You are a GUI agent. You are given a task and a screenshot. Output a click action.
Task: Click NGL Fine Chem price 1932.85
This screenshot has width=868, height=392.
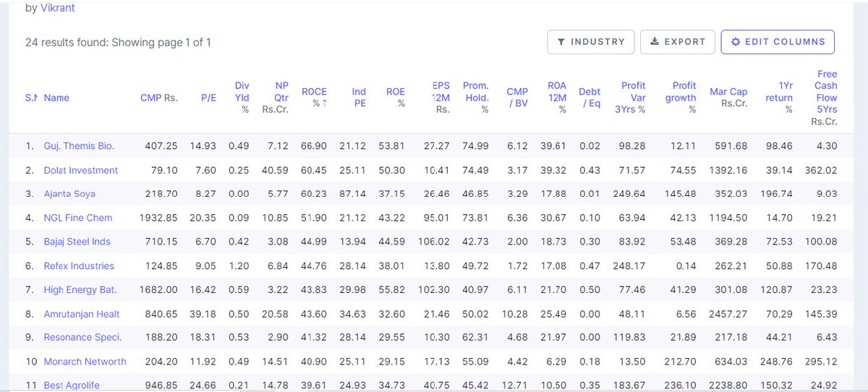tap(158, 218)
